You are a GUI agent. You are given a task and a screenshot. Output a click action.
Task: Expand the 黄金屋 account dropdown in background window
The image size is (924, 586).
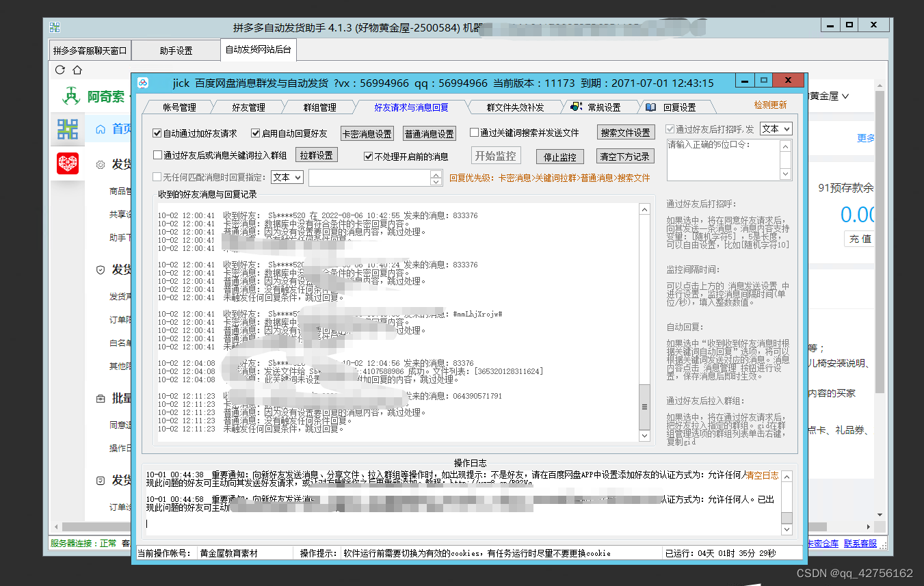[845, 96]
